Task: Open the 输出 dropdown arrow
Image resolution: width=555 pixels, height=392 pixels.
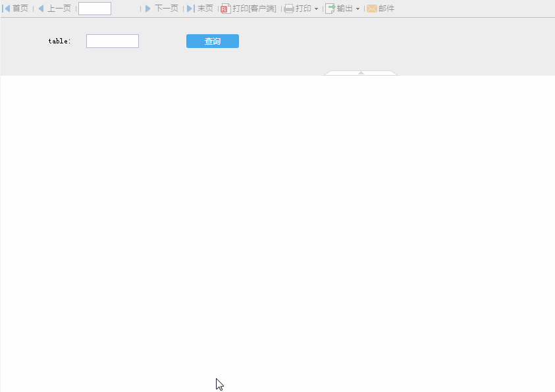Action: pos(358,9)
